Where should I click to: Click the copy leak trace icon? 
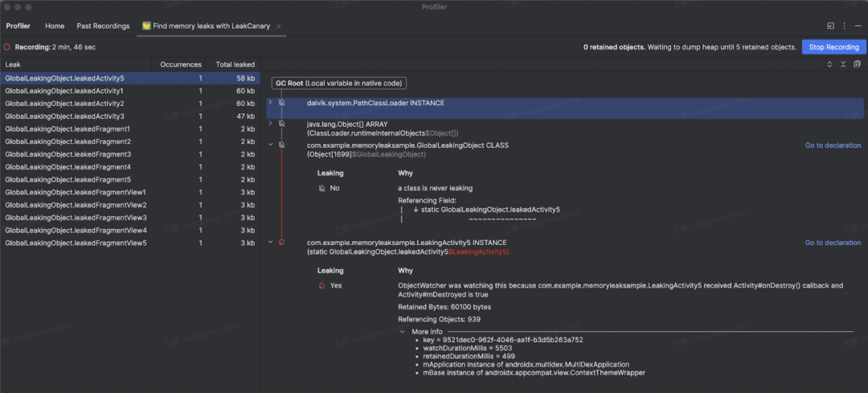[857, 64]
